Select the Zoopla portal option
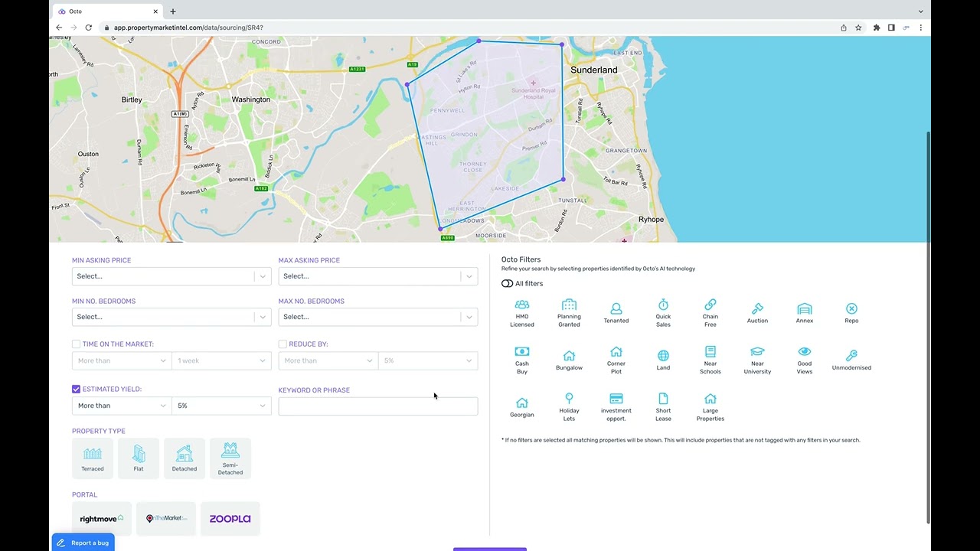The image size is (980, 551). tap(230, 518)
